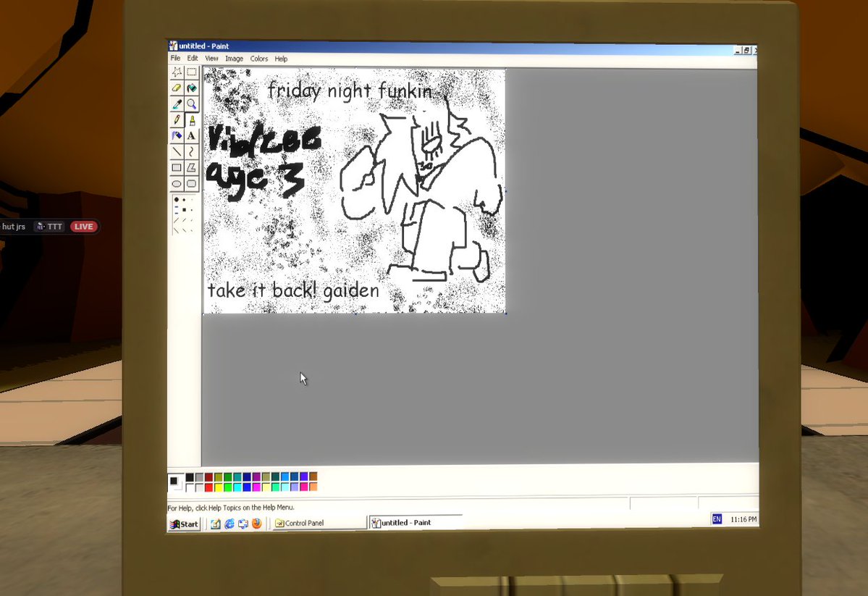Pick the bright green palette swatch
Viewport: 868px width, 596px height.
227,487
